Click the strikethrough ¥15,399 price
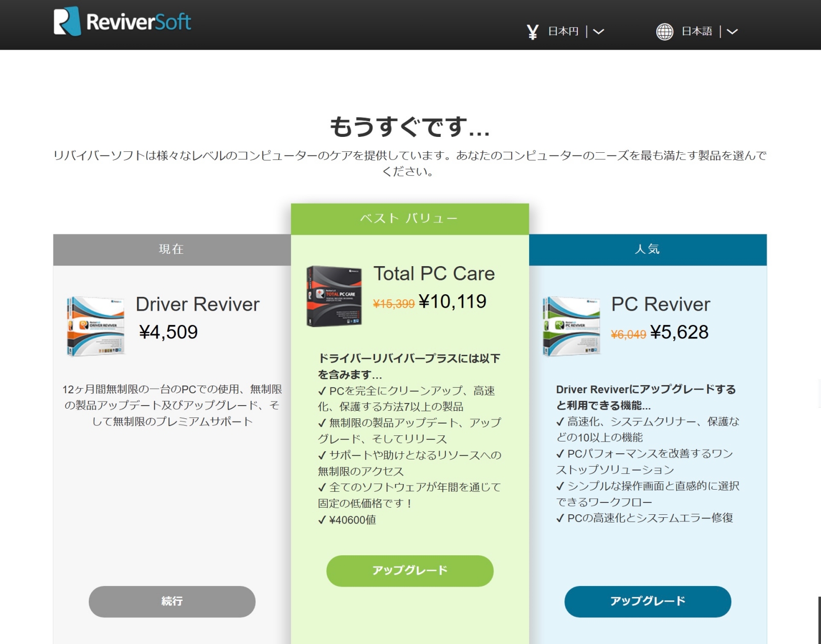 (x=395, y=303)
